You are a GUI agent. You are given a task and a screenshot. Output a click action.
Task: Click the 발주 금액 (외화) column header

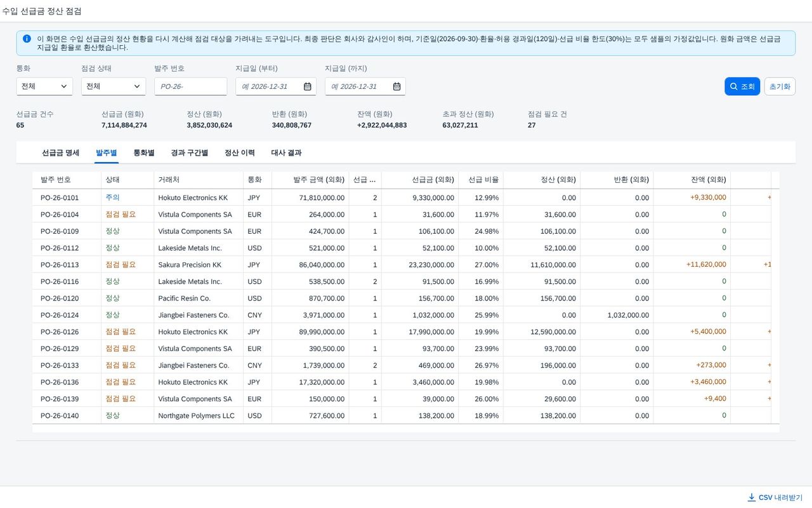pos(310,180)
